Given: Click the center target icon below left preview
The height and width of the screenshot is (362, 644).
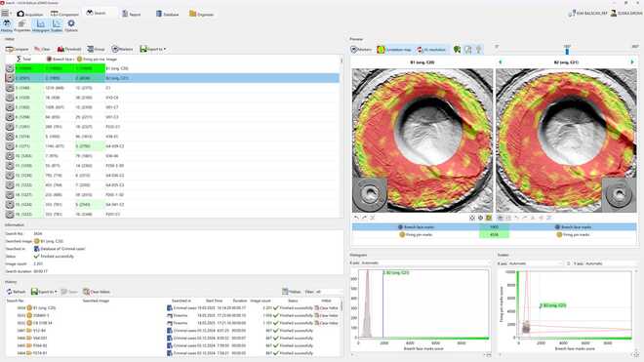Looking at the screenshot, I should click(x=480, y=218).
